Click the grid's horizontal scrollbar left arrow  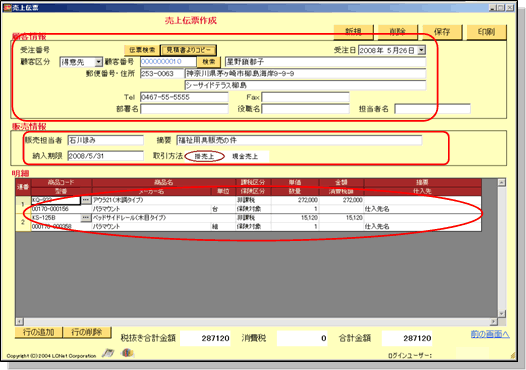[x=19, y=321]
